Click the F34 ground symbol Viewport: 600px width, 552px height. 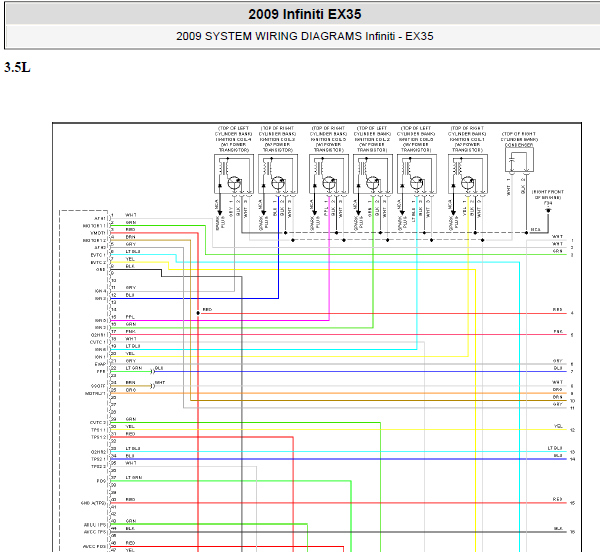[548, 211]
